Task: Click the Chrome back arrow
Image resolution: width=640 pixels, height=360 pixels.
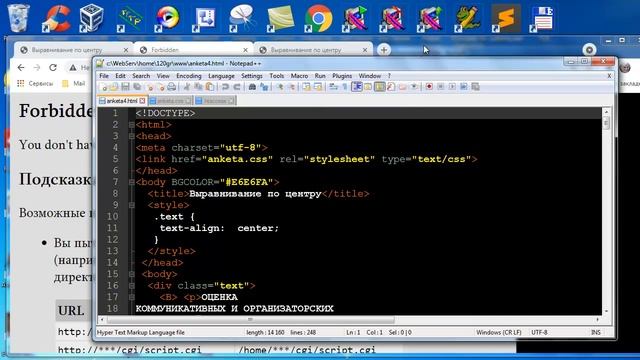Action: tap(21, 67)
